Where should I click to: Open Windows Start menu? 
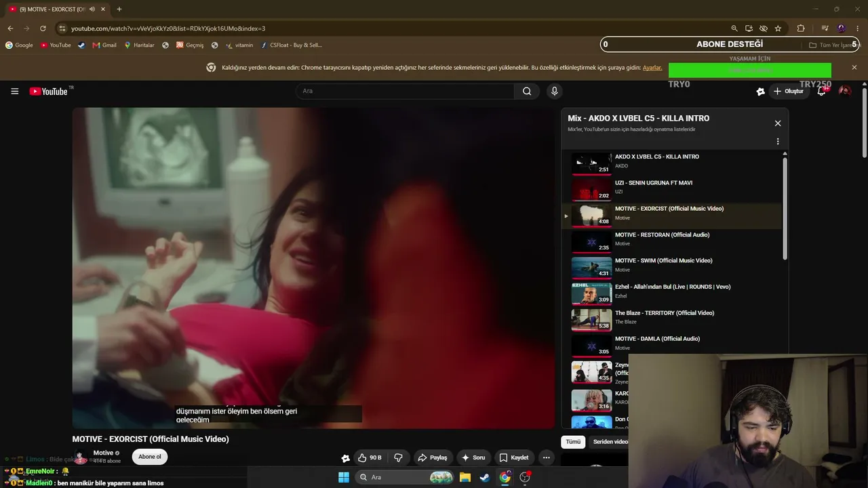click(344, 477)
